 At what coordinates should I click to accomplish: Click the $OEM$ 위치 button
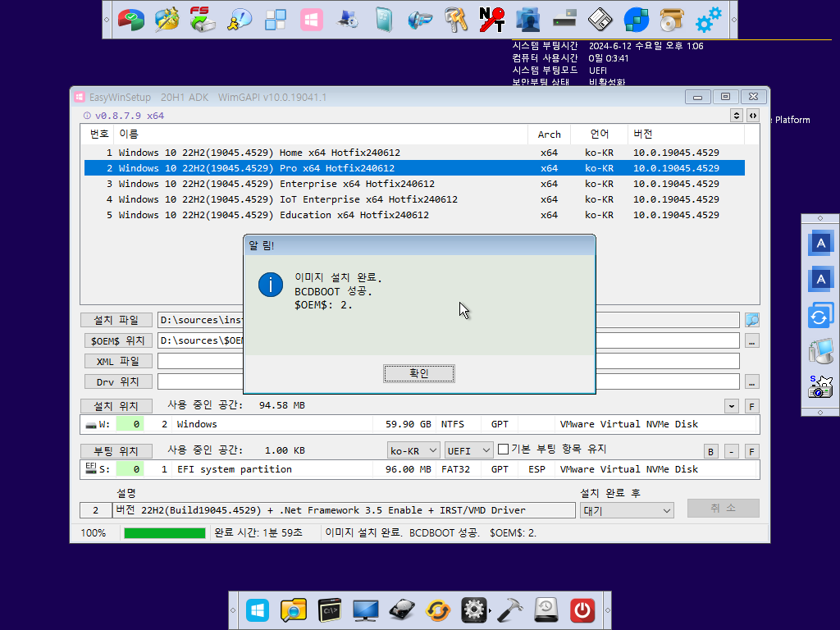(118, 340)
